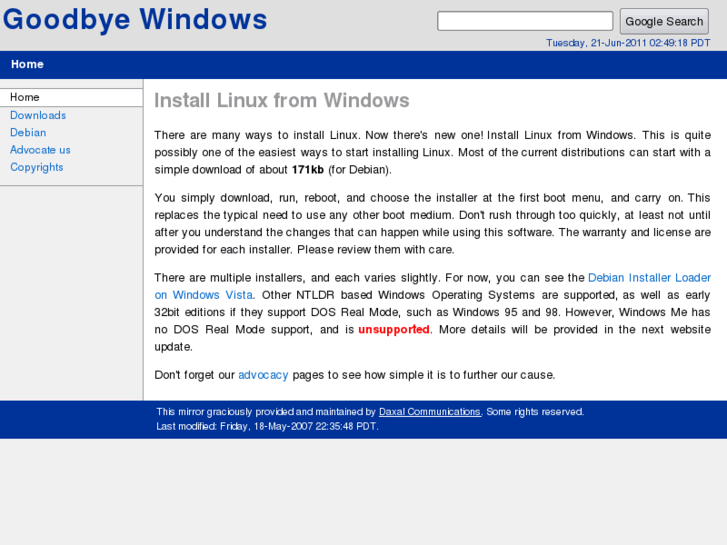The image size is (727, 545).
Task: Visit the Daxal Communications footer link
Action: 429,412
